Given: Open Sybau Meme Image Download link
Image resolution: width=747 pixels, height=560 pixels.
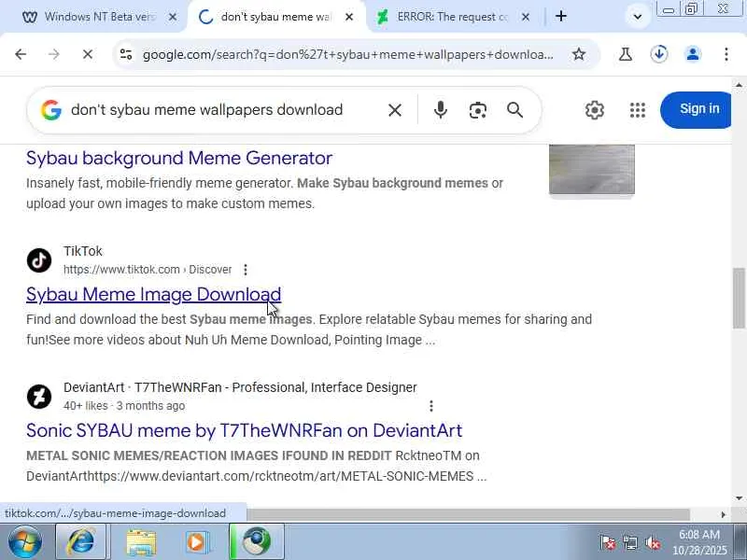Looking at the screenshot, I should pos(153,294).
